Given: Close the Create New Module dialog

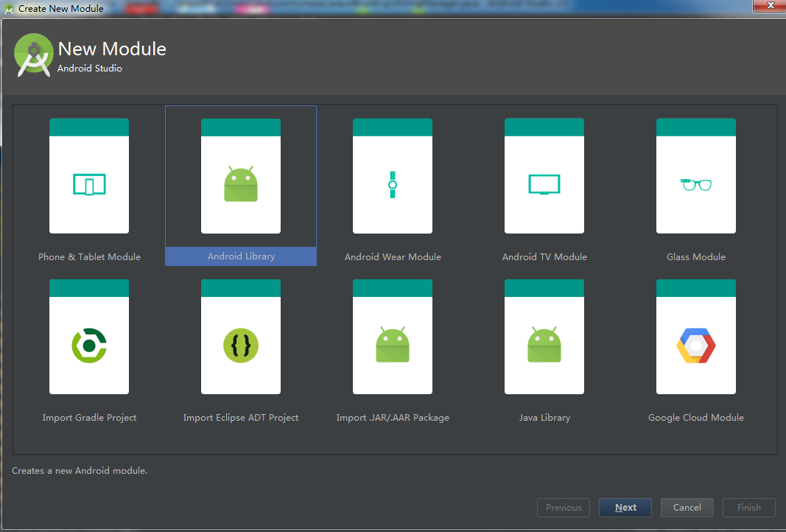Looking at the screenshot, I should 771,5.
